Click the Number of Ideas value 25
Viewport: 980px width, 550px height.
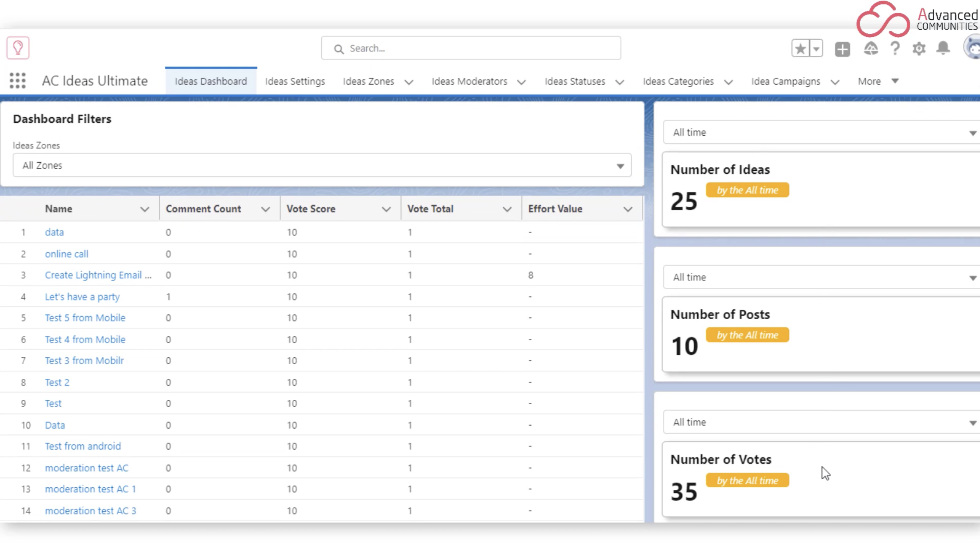pyautogui.click(x=684, y=201)
